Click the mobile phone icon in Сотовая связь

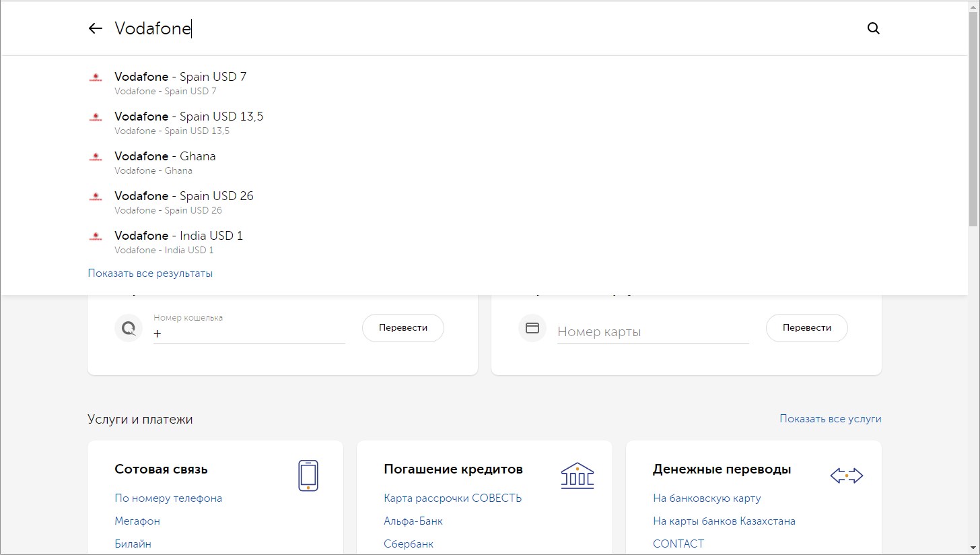pyautogui.click(x=308, y=476)
